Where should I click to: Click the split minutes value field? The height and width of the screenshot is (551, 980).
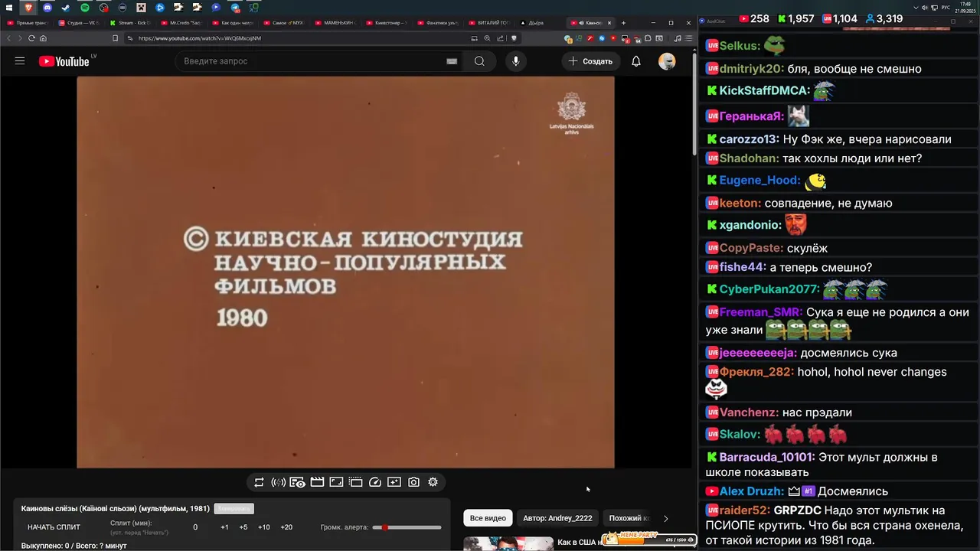point(195,527)
